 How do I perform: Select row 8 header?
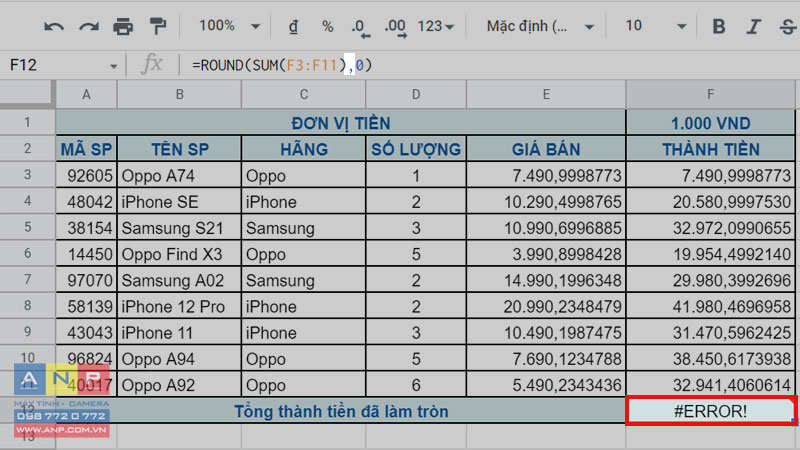point(28,306)
